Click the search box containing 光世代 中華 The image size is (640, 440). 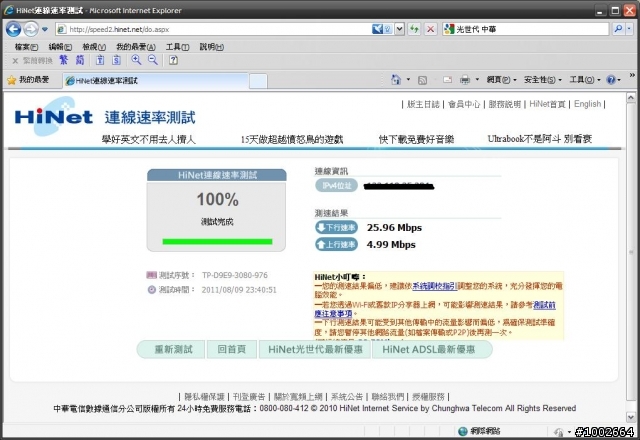(x=526, y=29)
